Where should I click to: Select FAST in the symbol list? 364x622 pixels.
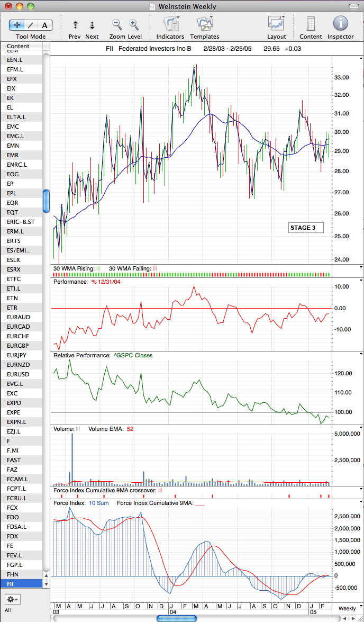pyautogui.click(x=21, y=460)
